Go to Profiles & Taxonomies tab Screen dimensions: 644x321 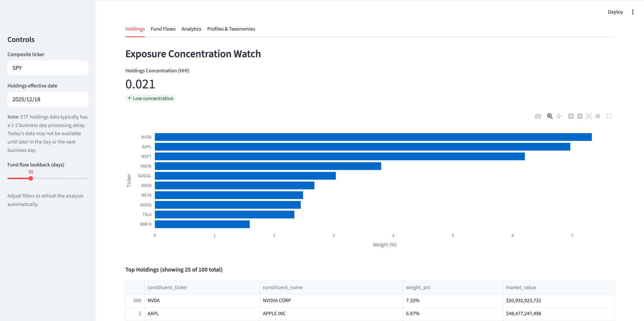(x=231, y=29)
